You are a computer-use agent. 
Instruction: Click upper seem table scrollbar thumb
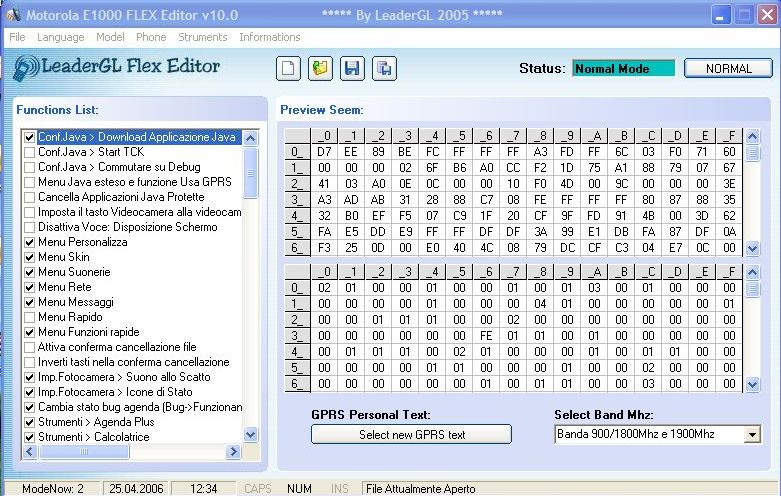(752, 153)
